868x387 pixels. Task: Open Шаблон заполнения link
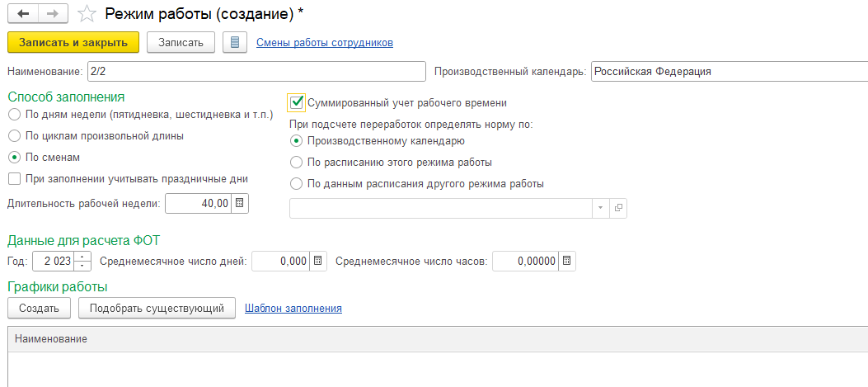click(x=293, y=309)
